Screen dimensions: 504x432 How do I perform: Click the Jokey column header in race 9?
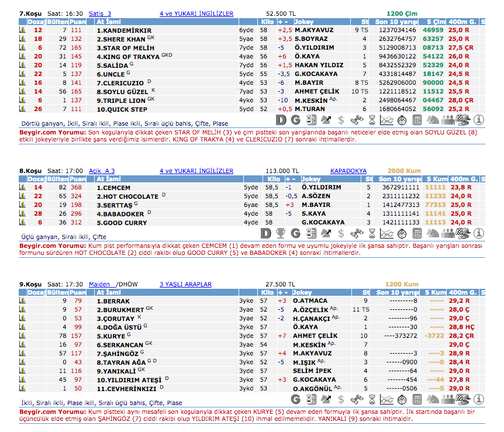303,292
